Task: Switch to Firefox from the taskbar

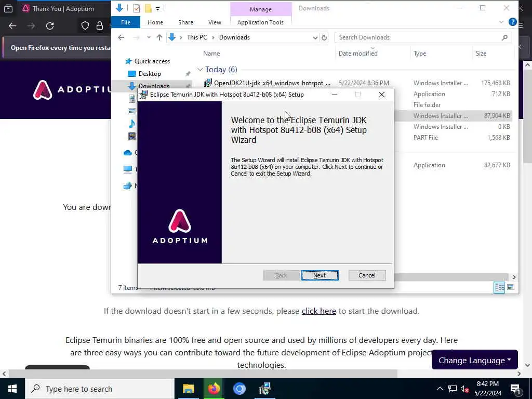Action: (x=214, y=389)
